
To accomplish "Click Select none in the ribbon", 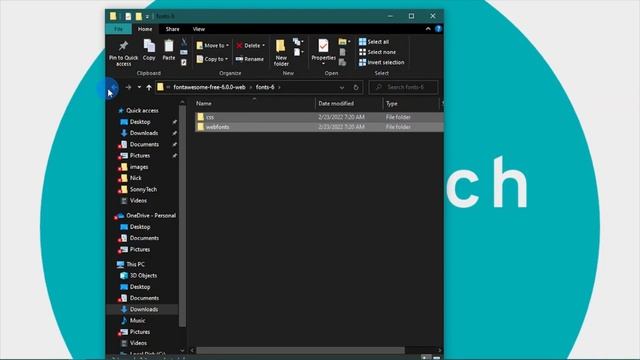I will tap(377, 52).
